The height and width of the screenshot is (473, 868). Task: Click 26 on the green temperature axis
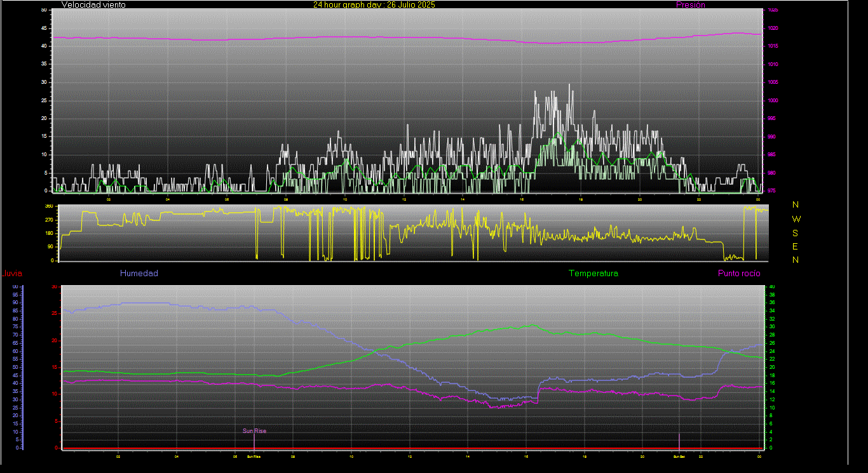[x=772, y=343]
